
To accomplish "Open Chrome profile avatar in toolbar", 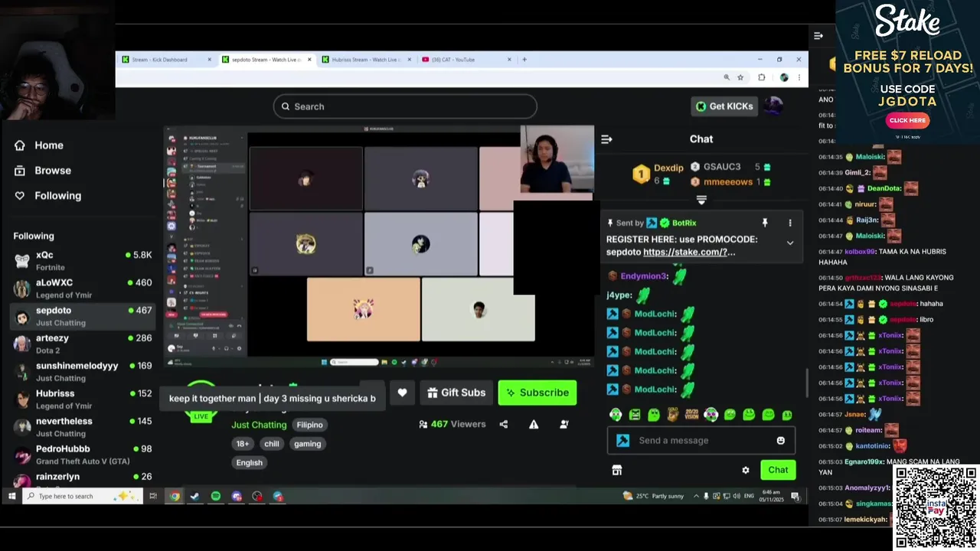I will (784, 77).
